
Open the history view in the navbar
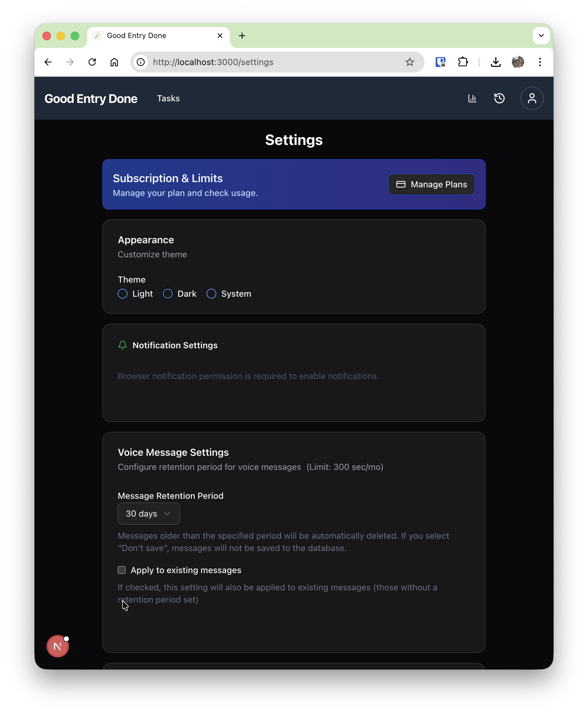pos(499,99)
